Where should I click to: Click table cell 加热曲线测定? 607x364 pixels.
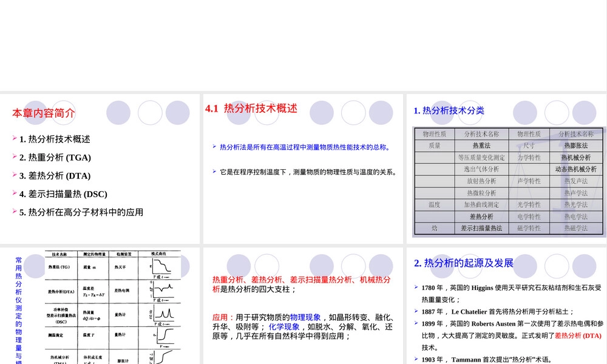click(x=481, y=204)
